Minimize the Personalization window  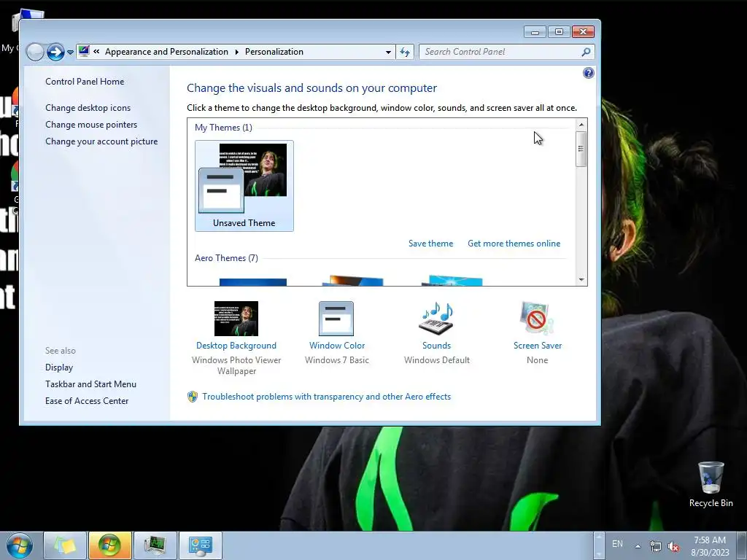[535, 32]
